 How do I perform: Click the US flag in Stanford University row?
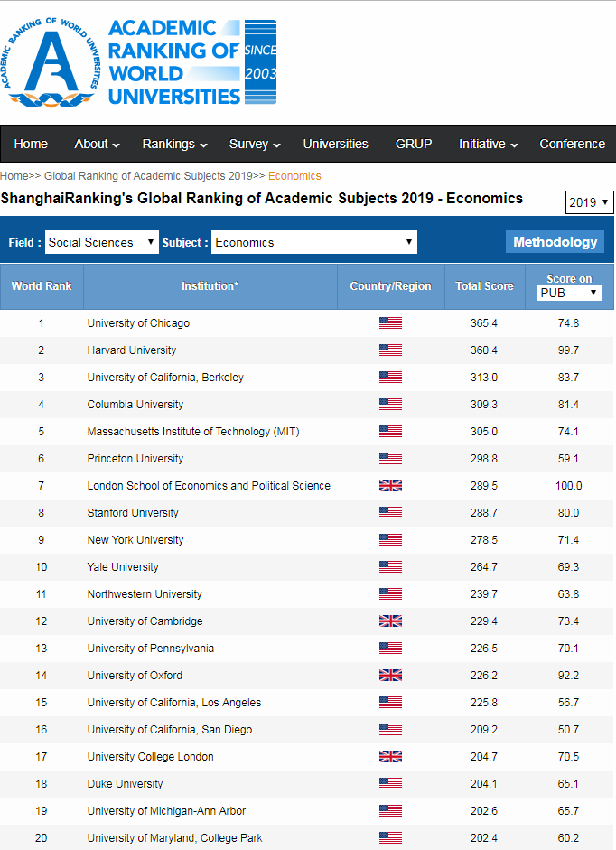click(390, 513)
